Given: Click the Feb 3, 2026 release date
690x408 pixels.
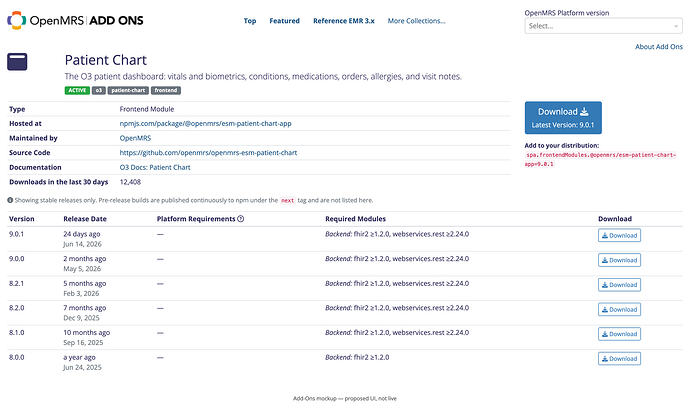Looking at the screenshot, I should pos(81,294).
